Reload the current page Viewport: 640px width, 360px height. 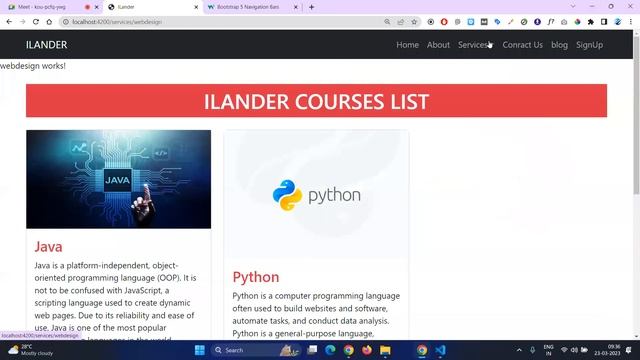coord(36,22)
